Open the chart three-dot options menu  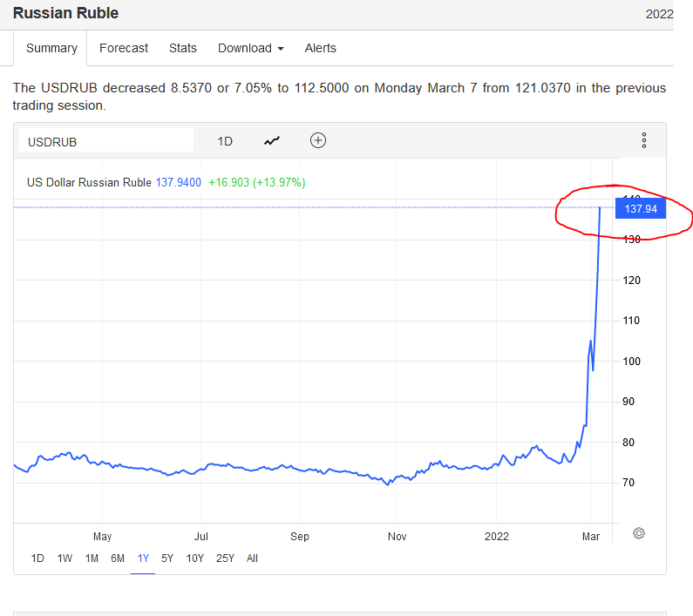644,140
